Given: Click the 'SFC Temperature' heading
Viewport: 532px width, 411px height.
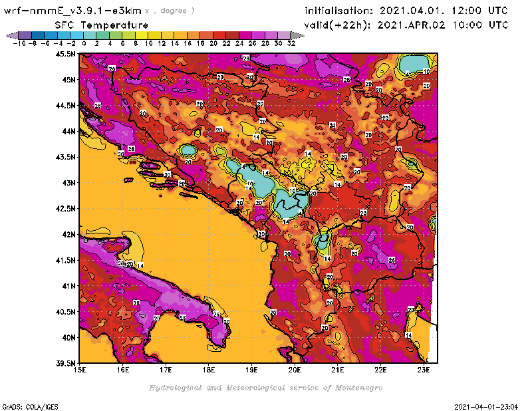Looking at the screenshot, I should 102,25.
